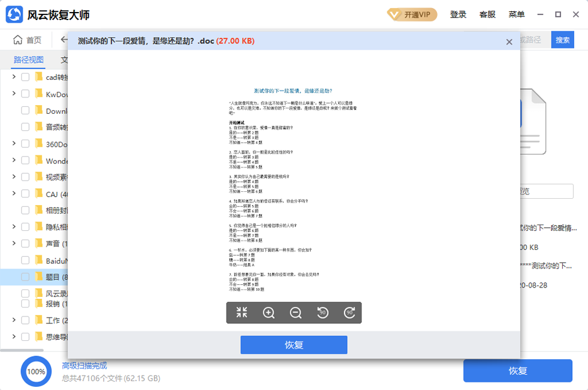The width and height of the screenshot is (588, 390).
Task: Check the 题目 folder checkbox
Action: (x=25, y=277)
